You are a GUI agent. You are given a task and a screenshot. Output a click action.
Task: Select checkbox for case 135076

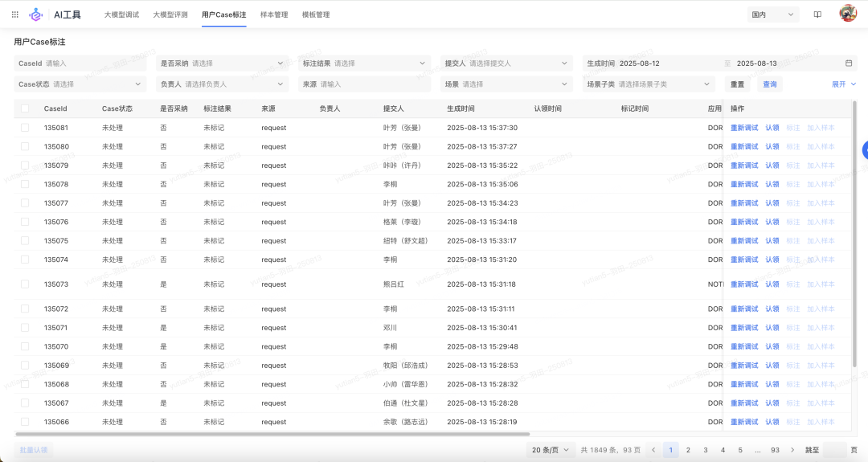(25, 221)
